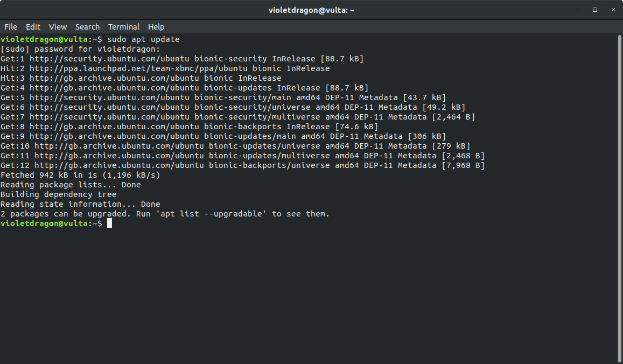This screenshot has height=364, width=623.
Task: Open the Terminal menu
Action: [124, 26]
